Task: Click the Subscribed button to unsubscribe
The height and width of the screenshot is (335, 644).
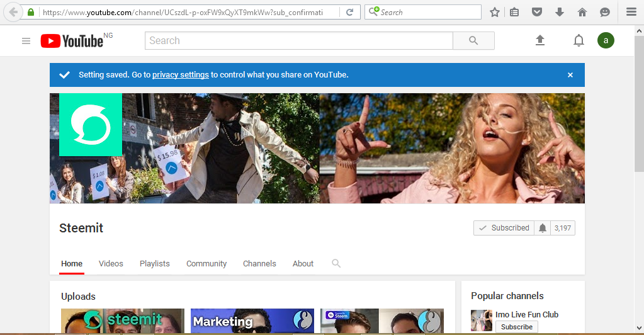Action: (504, 228)
